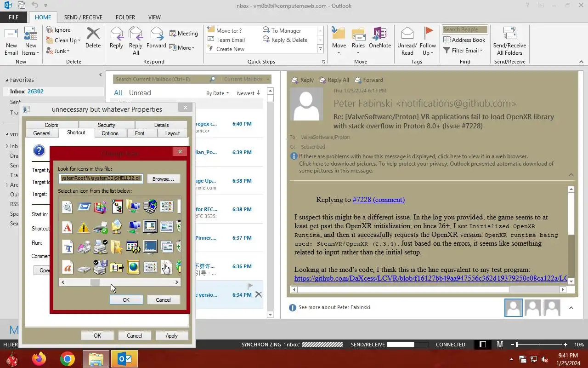Show All messages filter

point(118,93)
